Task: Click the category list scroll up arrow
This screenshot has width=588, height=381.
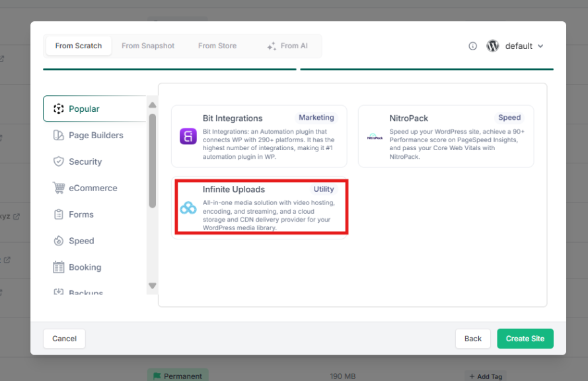Action: tap(152, 105)
